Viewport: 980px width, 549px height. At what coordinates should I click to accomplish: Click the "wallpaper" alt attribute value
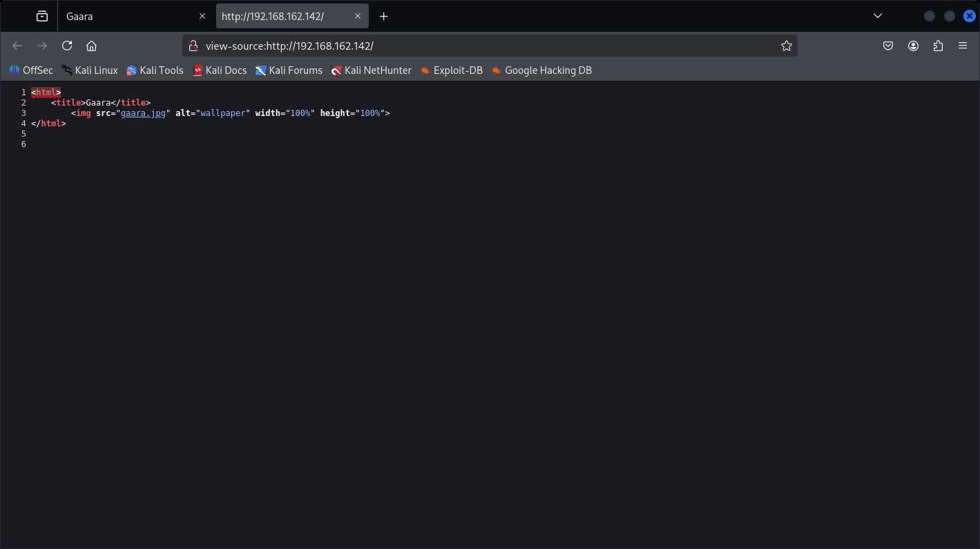coord(223,113)
